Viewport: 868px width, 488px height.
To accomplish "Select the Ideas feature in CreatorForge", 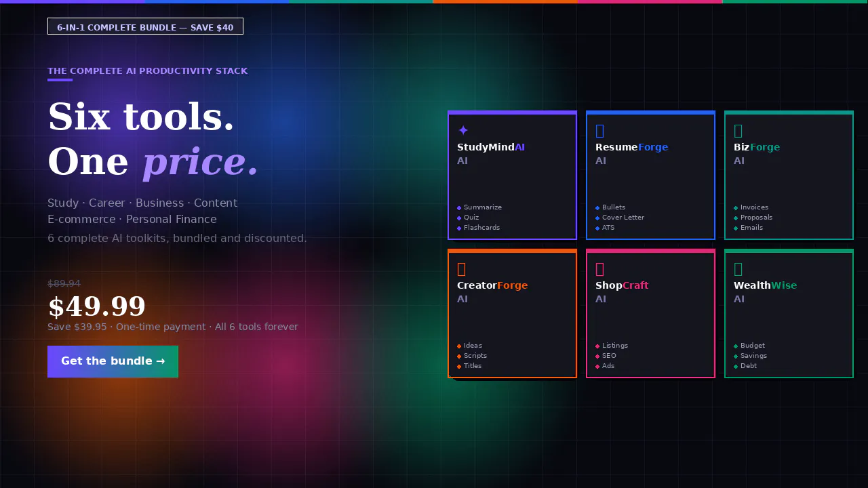I will 471,346.
